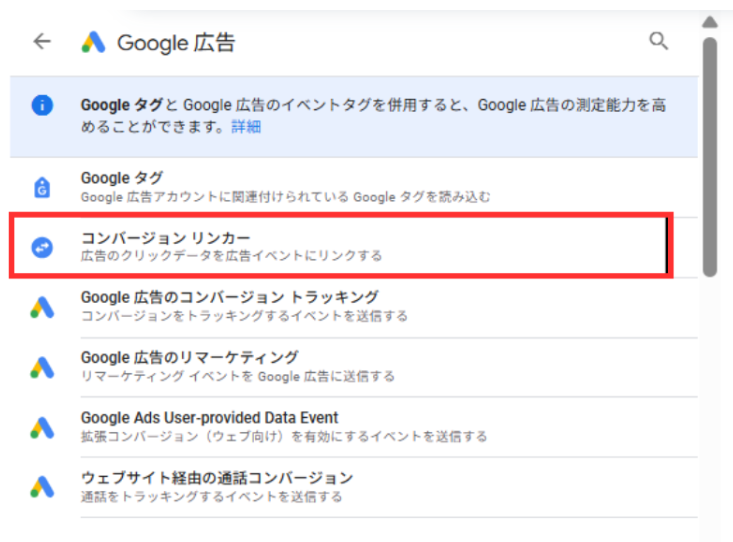Click the Google タグ blue tag icon

(42, 188)
